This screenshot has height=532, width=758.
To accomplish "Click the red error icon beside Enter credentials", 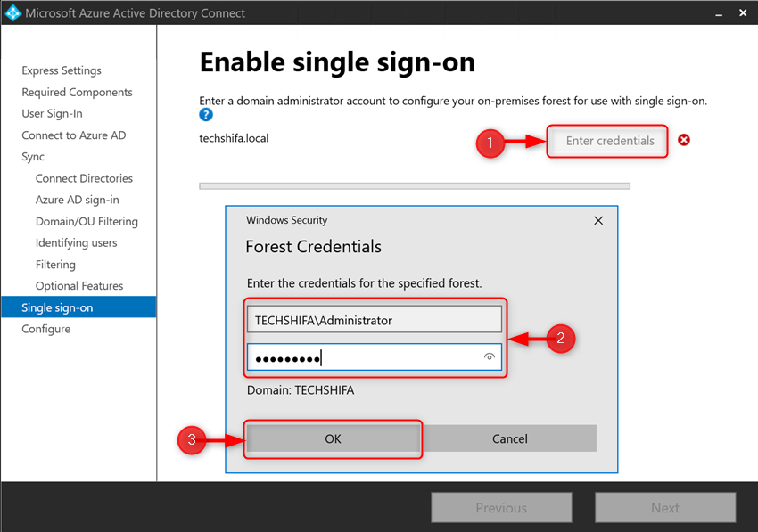I will tap(684, 141).
